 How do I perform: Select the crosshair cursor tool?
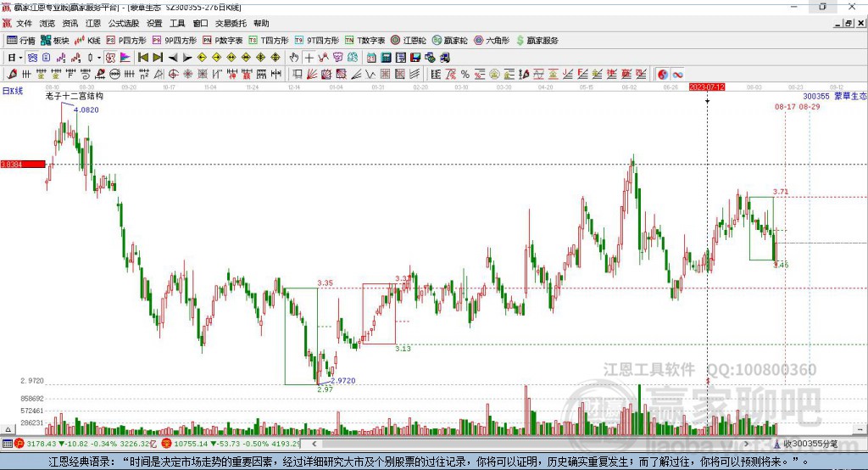tap(309, 58)
